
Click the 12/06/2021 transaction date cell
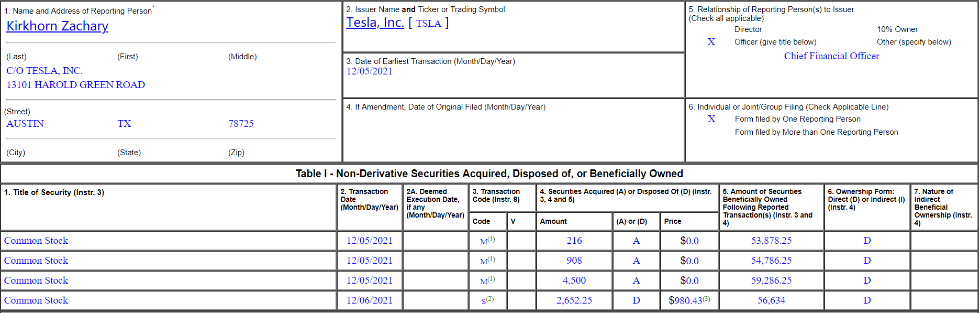[x=369, y=300]
